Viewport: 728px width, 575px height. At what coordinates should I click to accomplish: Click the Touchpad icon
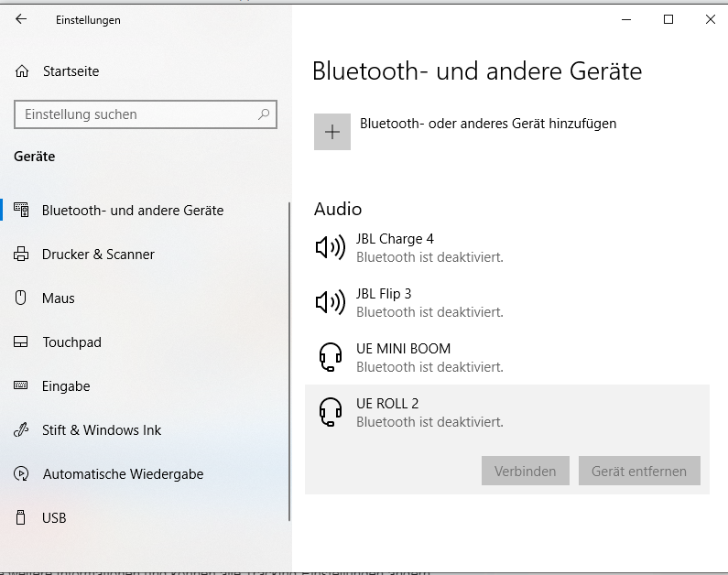[x=21, y=342]
